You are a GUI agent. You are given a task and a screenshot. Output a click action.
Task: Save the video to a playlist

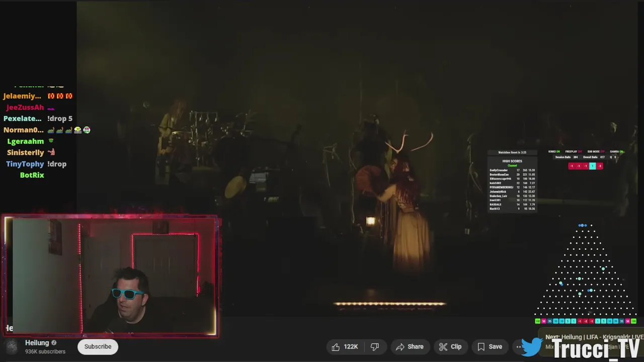tap(490, 346)
